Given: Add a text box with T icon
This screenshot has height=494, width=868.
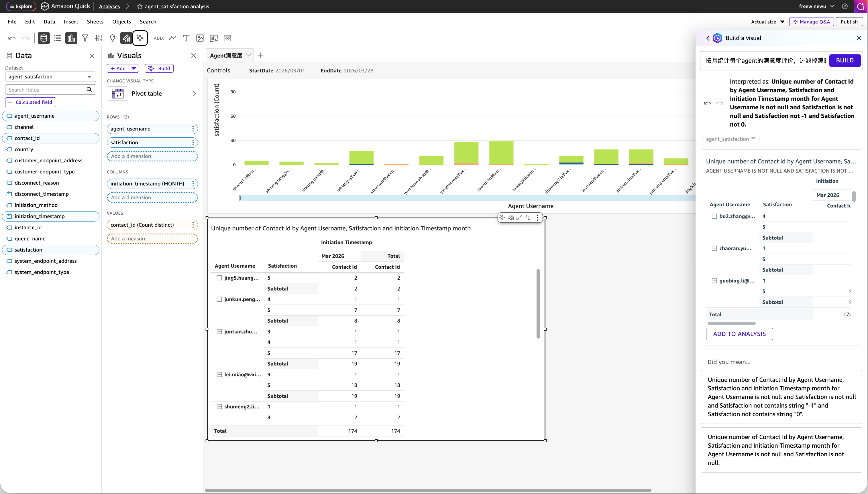Looking at the screenshot, I should point(186,38).
